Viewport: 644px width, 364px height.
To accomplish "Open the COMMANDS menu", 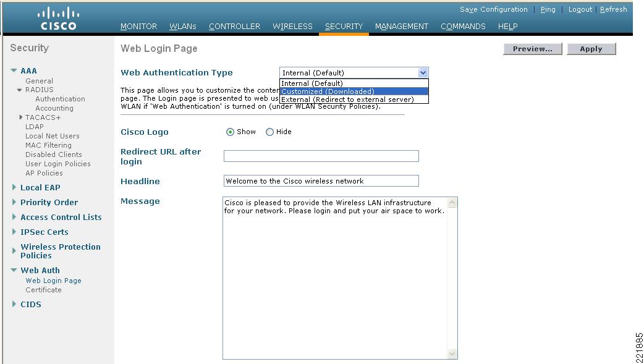I will [463, 27].
